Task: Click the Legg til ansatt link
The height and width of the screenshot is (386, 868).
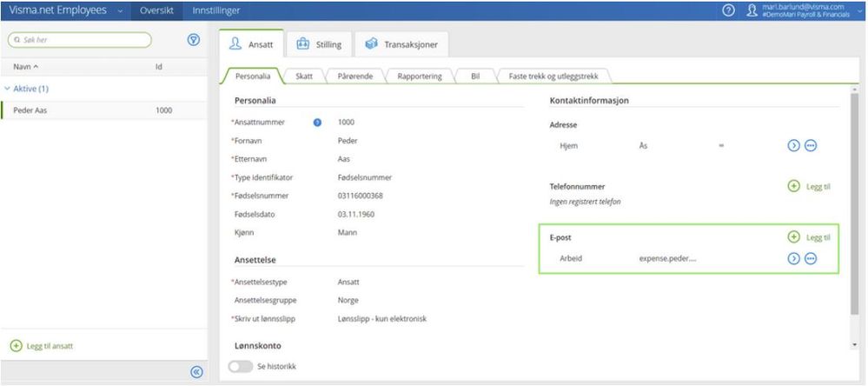Action: [50, 346]
